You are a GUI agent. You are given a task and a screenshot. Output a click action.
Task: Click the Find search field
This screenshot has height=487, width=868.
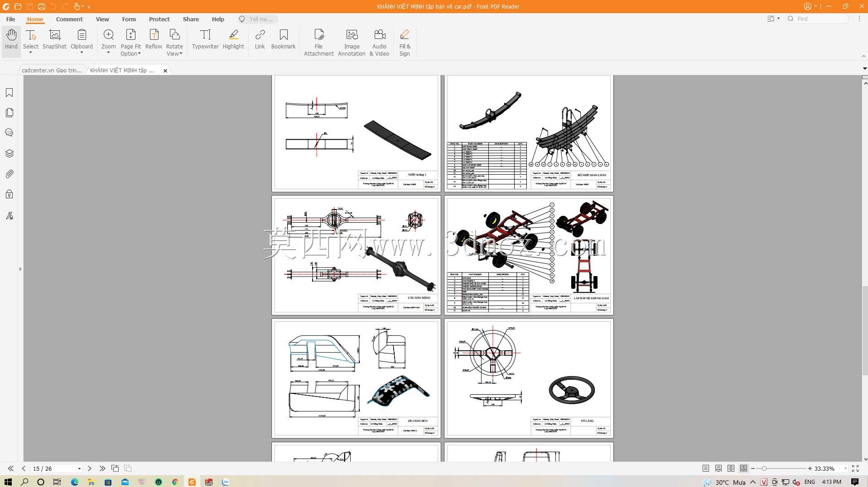[x=818, y=19]
